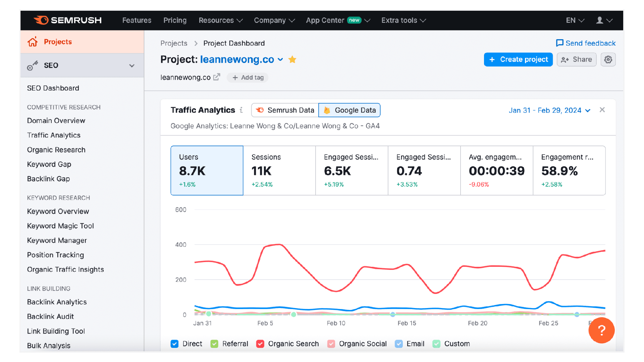Go to Projects breadcrumb link

click(x=174, y=43)
